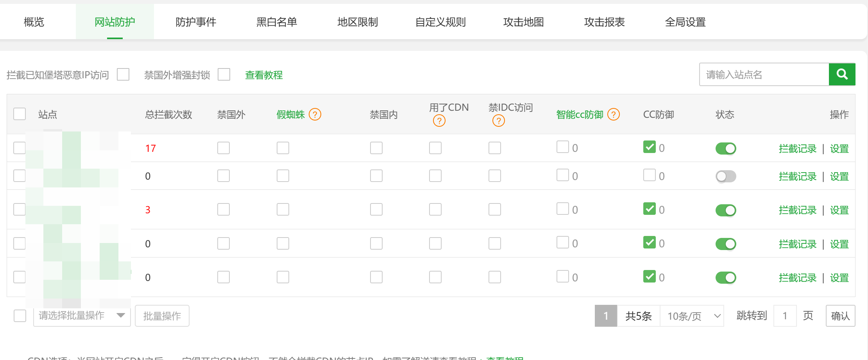The image size is (868, 360).
Task: Enable the grey status toggle in second row
Action: coord(725,176)
